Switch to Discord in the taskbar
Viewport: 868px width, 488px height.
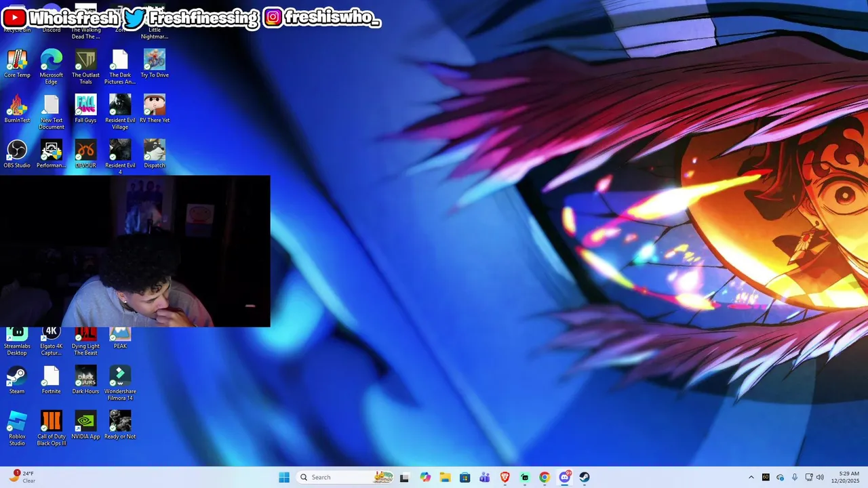pos(564,477)
